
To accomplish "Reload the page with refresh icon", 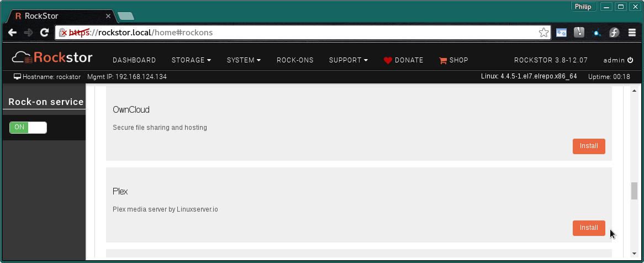I will pyautogui.click(x=44, y=33).
